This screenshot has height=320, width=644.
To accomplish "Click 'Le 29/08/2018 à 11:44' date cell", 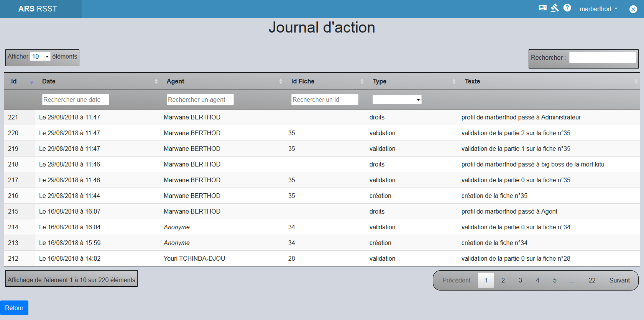I will [x=69, y=196].
